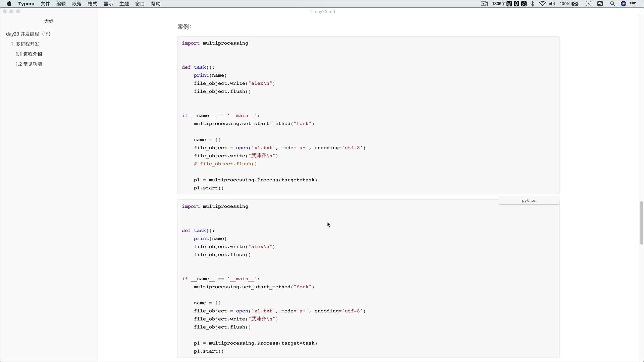Activate Siri from the menu bar

click(x=624, y=4)
